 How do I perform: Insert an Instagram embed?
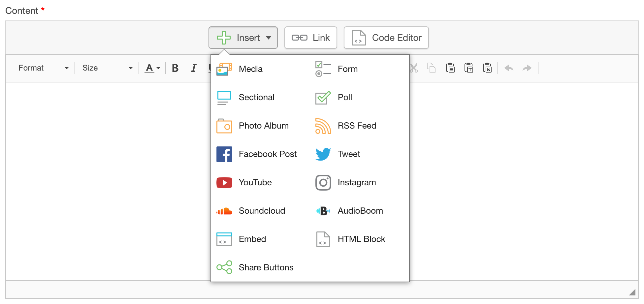357,182
